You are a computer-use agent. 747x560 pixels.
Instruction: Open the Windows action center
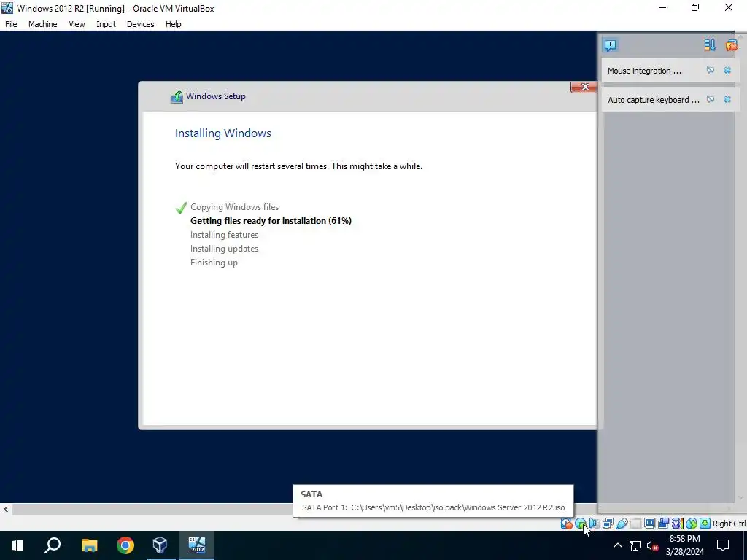[x=723, y=545]
